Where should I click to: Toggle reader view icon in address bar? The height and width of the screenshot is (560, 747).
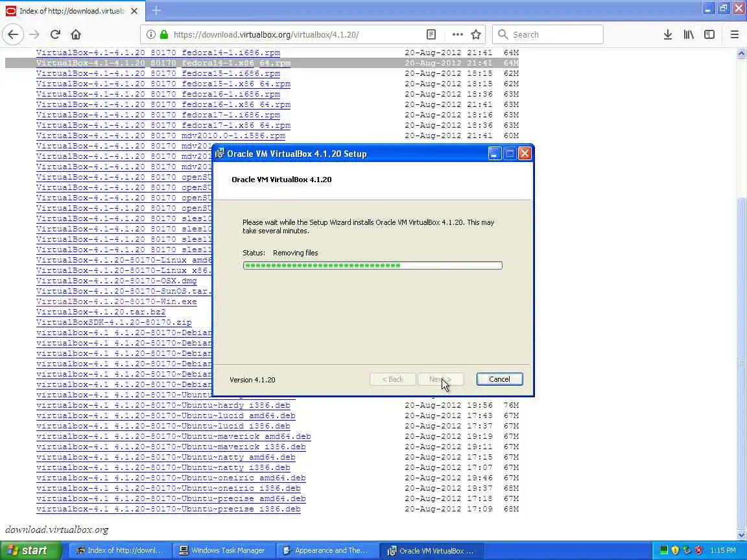[431, 34]
